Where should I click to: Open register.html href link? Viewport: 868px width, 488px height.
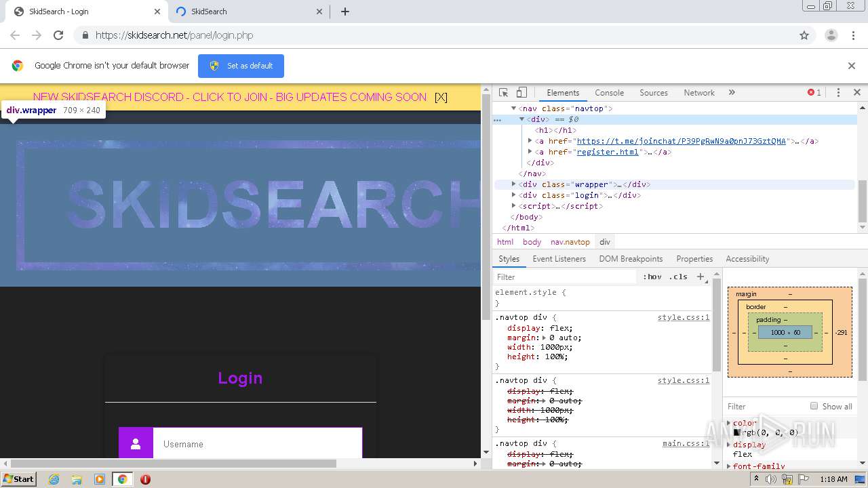pos(608,152)
